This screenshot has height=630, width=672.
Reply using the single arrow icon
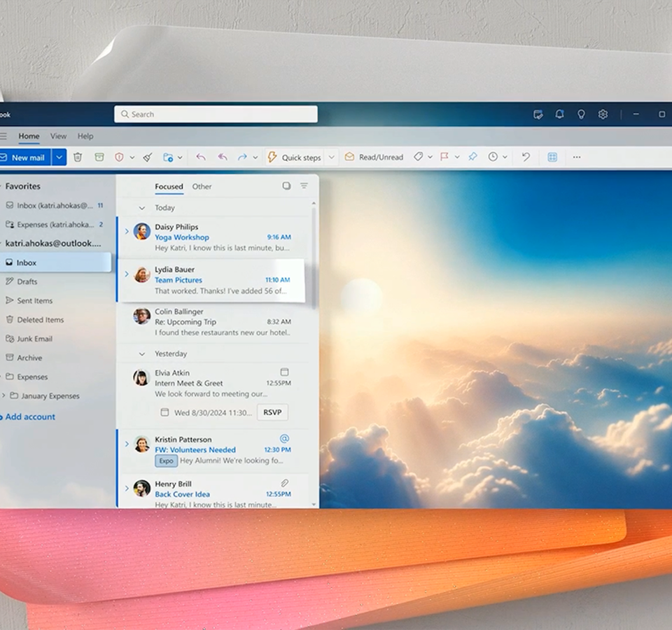click(201, 157)
